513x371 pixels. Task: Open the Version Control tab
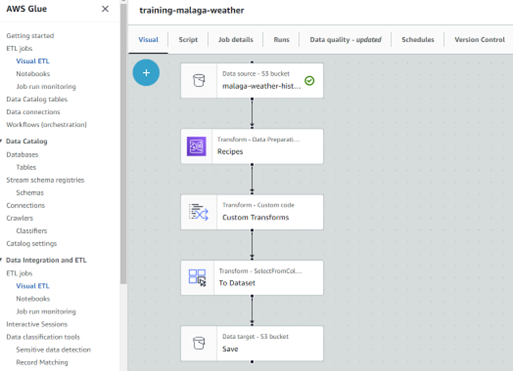click(x=480, y=40)
